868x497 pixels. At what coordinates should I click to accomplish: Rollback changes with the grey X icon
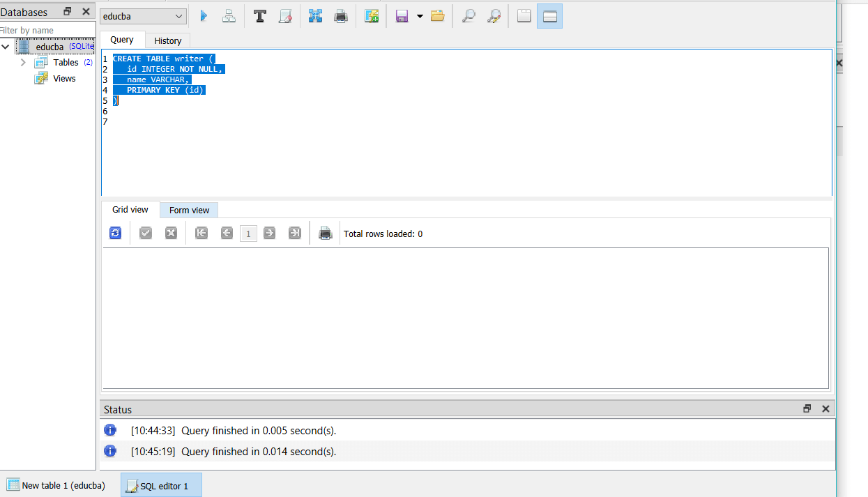pos(171,234)
